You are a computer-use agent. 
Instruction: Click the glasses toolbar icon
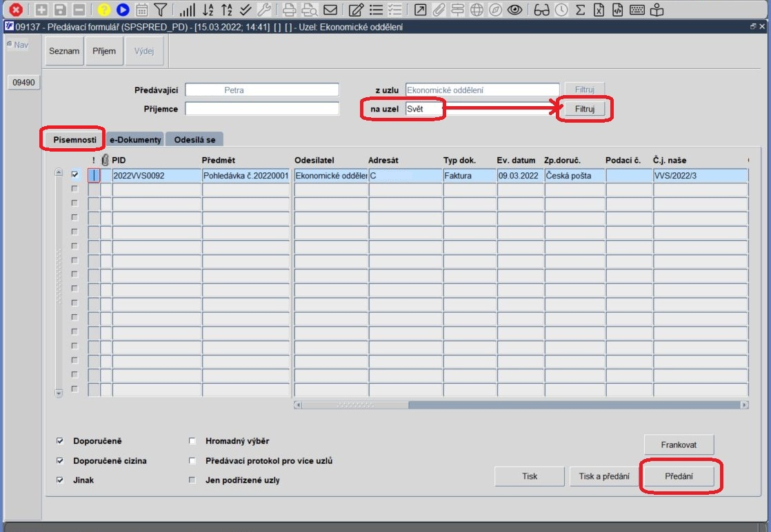click(x=541, y=10)
